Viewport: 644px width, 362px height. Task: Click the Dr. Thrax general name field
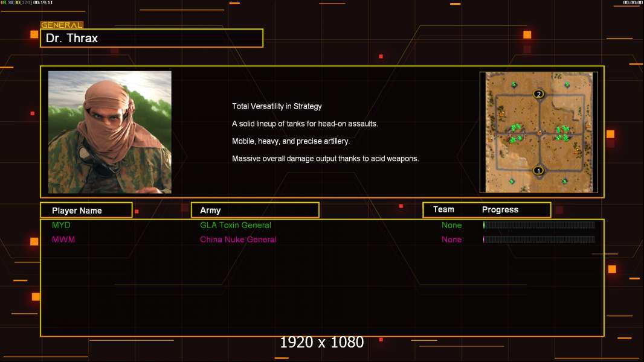(x=152, y=38)
